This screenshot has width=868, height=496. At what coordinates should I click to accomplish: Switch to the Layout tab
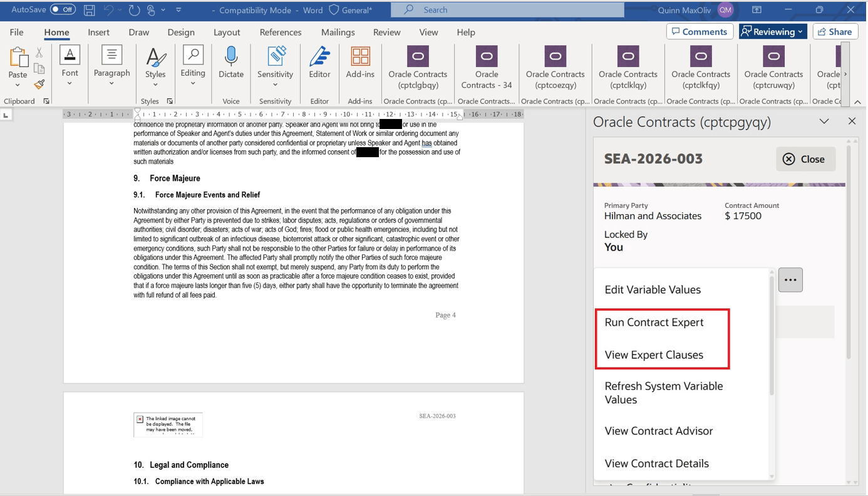(227, 32)
